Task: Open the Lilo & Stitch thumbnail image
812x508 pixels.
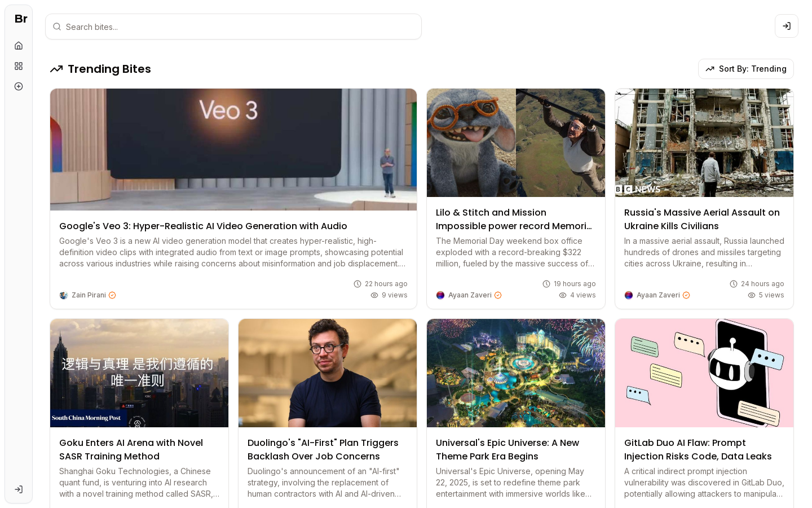Action: pyautogui.click(x=516, y=143)
